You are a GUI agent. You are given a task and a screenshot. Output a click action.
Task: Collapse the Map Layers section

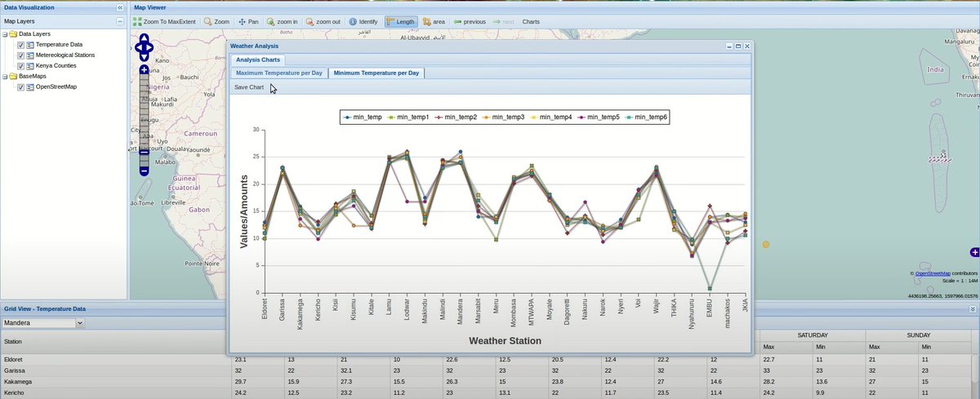120,21
